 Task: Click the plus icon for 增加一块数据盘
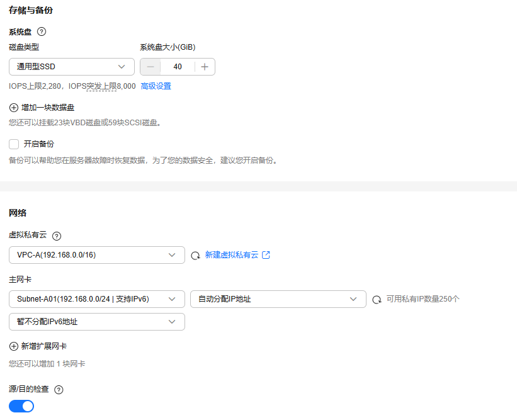(x=13, y=108)
